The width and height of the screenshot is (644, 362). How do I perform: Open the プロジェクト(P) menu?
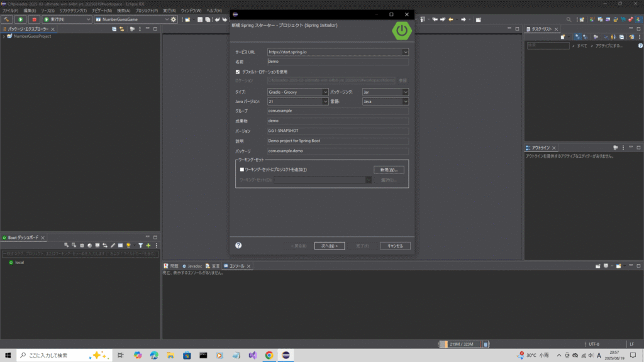click(146, 11)
